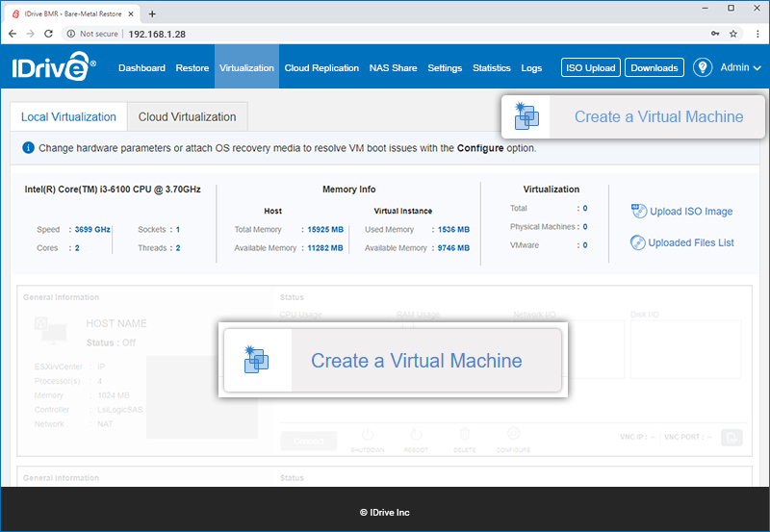Click the Downloads button
Image resolution: width=770 pixels, height=532 pixels.
[654, 67]
